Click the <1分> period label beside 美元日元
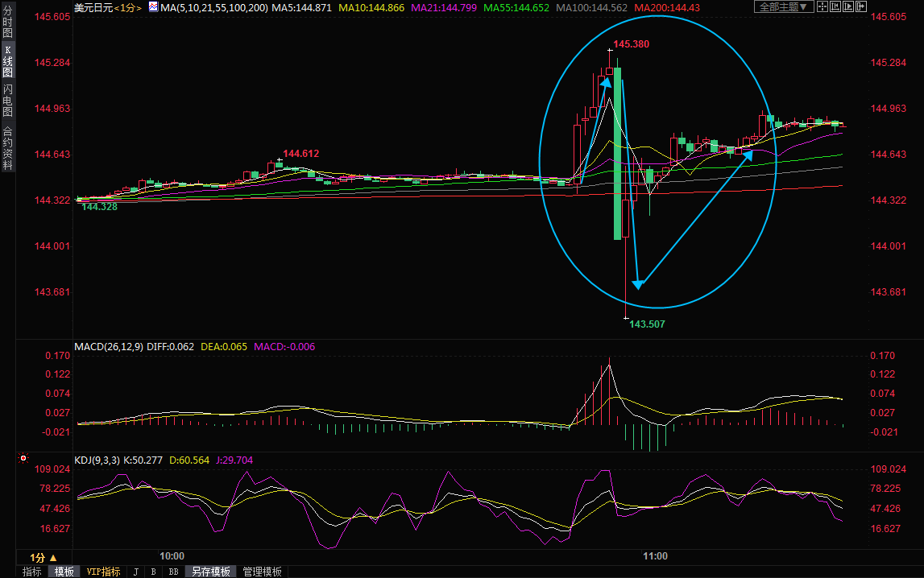 pos(128,7)
